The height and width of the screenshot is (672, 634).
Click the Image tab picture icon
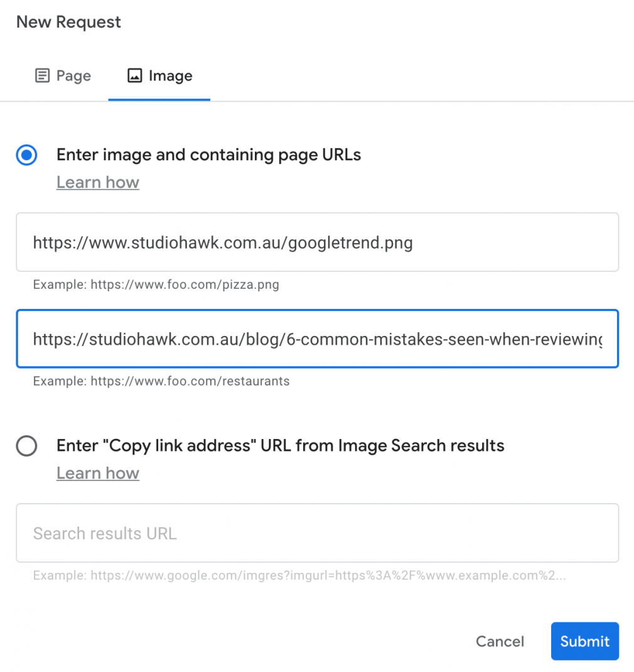134,75
